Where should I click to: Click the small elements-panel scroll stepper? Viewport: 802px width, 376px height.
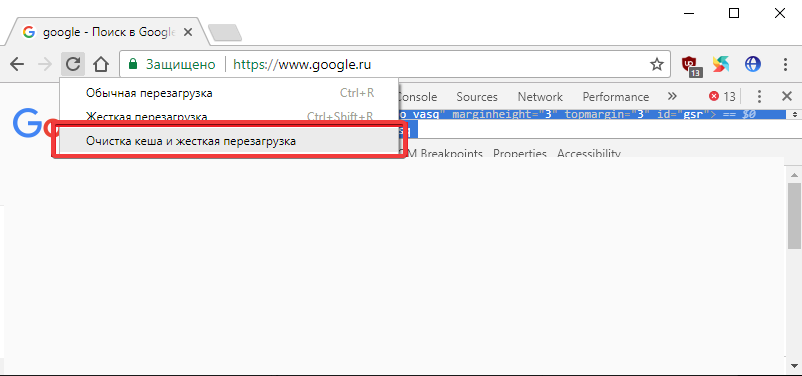[795, 114]
